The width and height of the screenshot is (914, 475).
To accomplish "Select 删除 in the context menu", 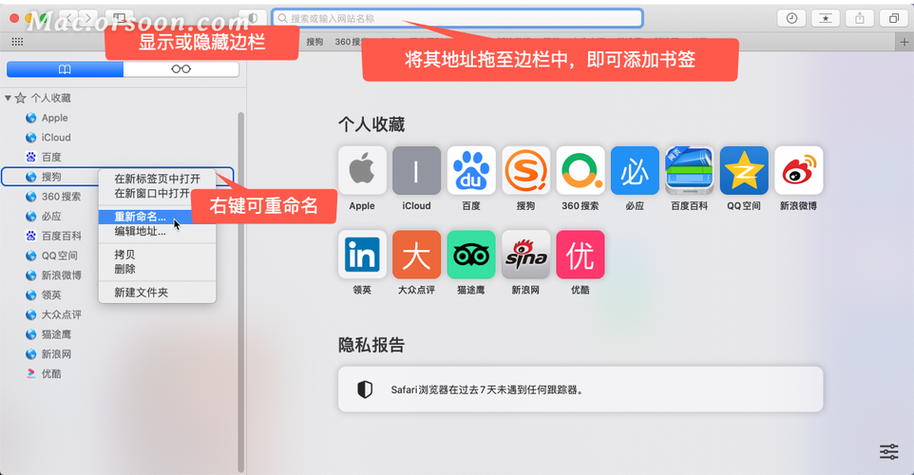I will click(125, 268).
